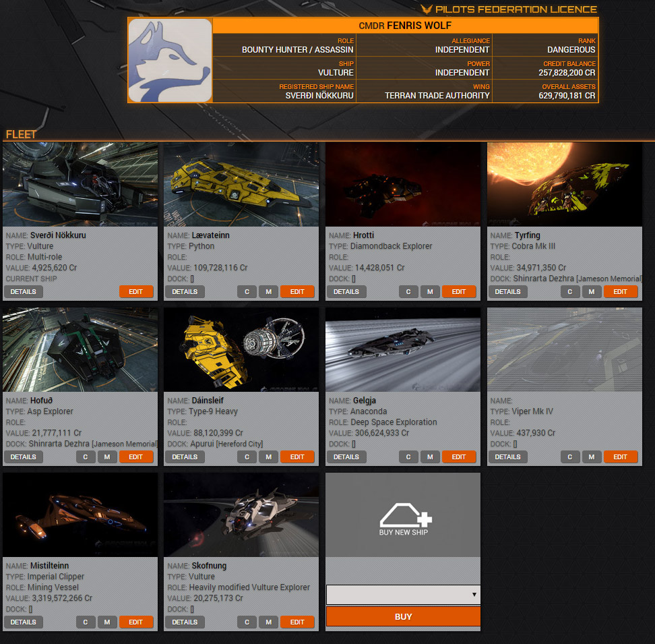Click the M button on Gelgja
This screenshot has width=655, height=644.
coord(430,457)
